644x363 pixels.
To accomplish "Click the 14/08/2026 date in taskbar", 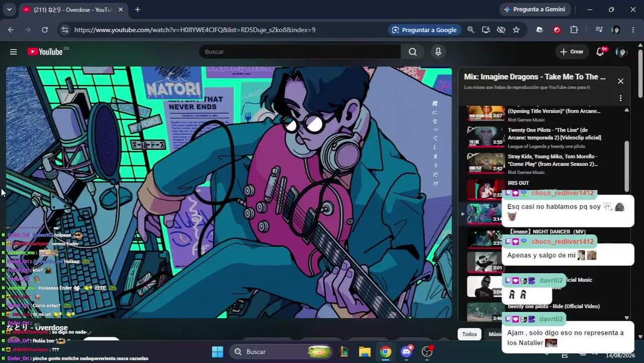I will click(620, 356).
